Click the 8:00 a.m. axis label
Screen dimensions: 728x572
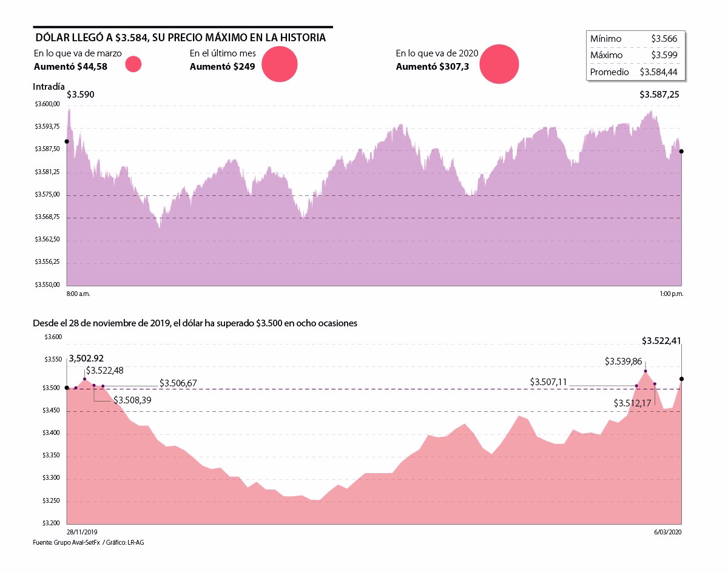coord(78,294)
